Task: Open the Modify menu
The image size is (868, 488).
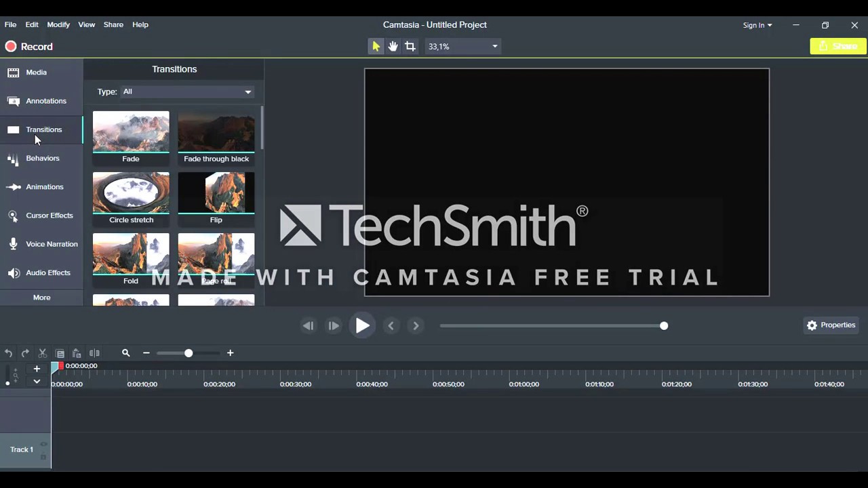Action: (x=58, y=24)
